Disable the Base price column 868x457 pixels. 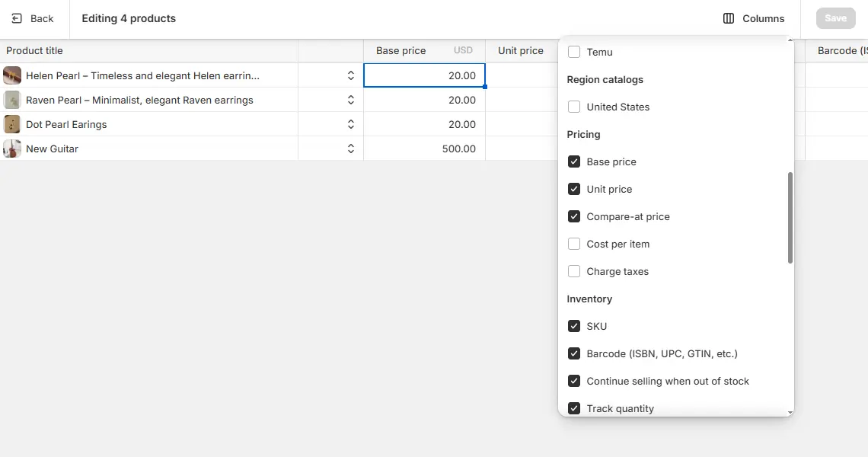573,161
